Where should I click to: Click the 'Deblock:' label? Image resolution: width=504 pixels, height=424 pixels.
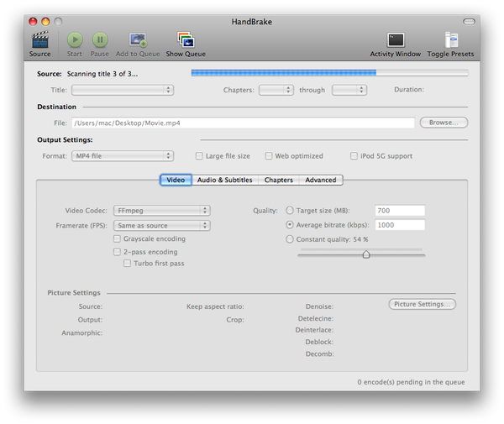[319, 342]
